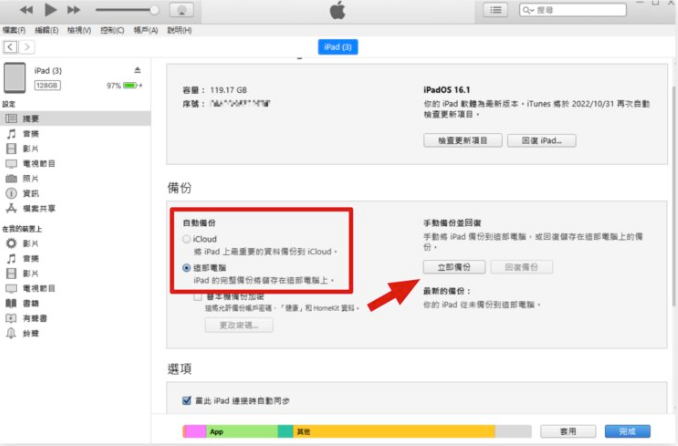
Task: Click the iPadOS 16.1 version text
Action: point(447,90)
